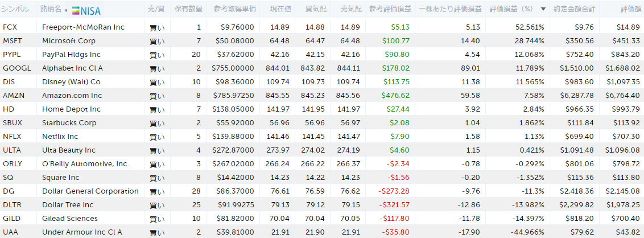Click 一株あたり評価損益 column header

click(x=451, y=9)
